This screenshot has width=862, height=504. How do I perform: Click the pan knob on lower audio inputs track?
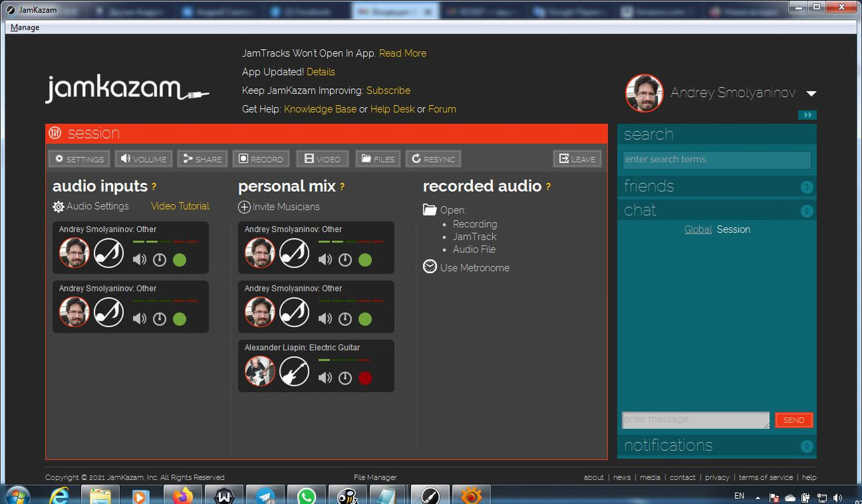coord(160,319)
